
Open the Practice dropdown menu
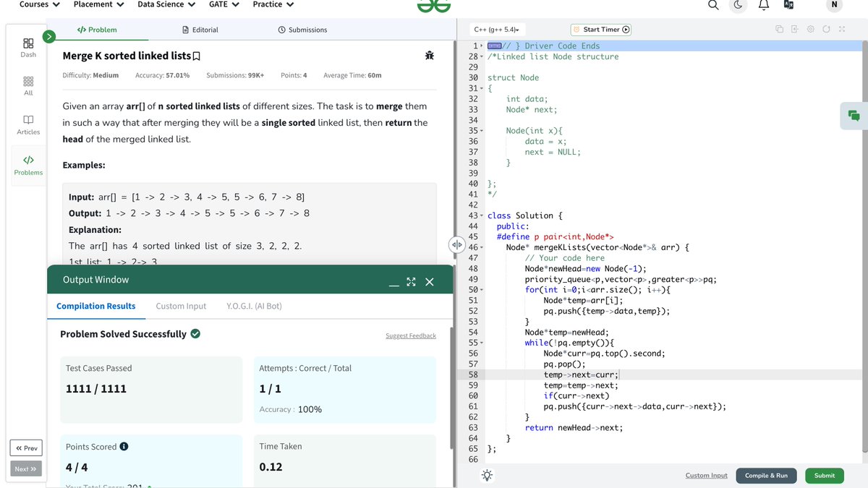(273, 4)
